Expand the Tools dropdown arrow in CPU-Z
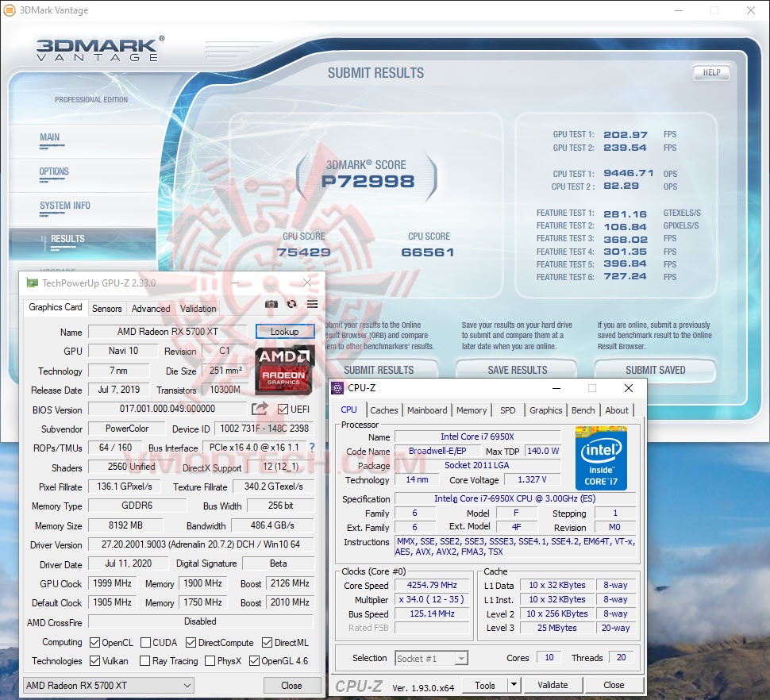Viewport: 770px width, 700px height. pyautogui.click(x=514, y=684)
